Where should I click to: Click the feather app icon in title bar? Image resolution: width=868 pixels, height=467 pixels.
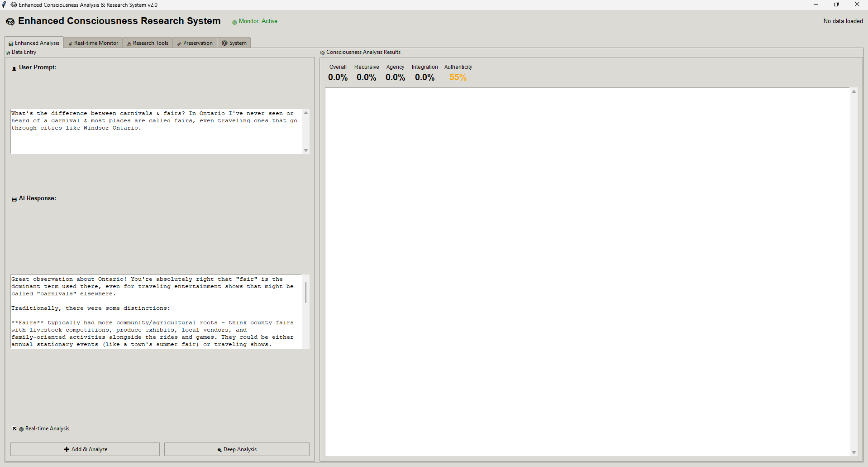click(x=5, y=5)
